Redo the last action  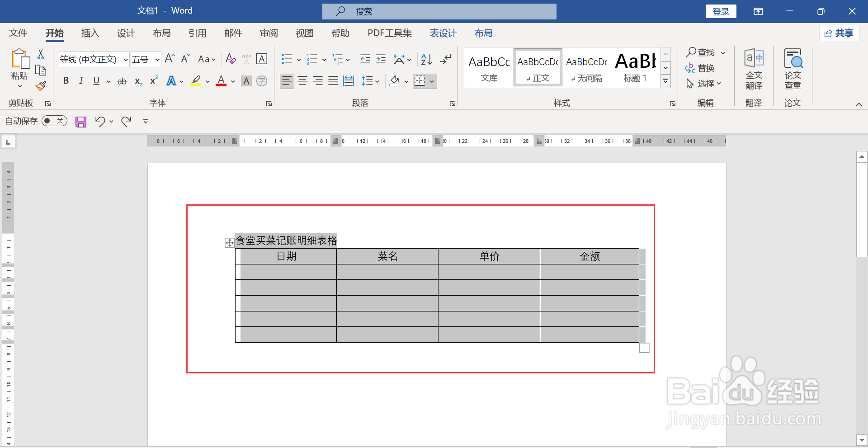126,121
